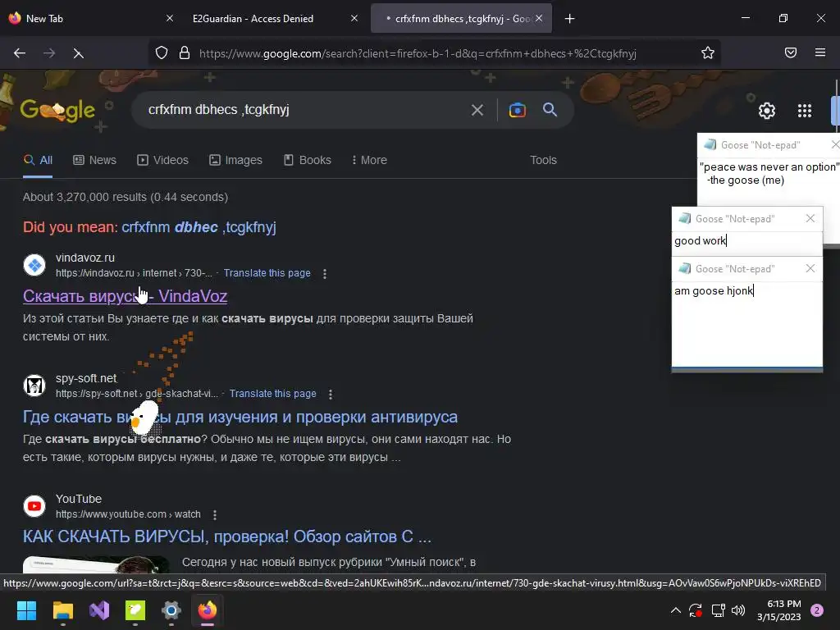Open the Firefox hamburger menu
840x630 pixels.
(x=820, y=52)
